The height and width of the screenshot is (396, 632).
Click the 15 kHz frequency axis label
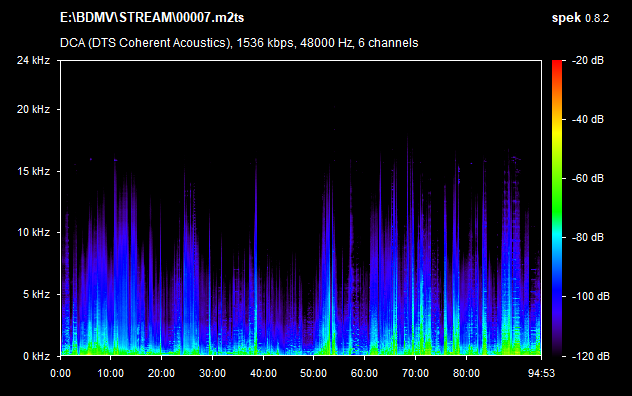coord(33,171)
